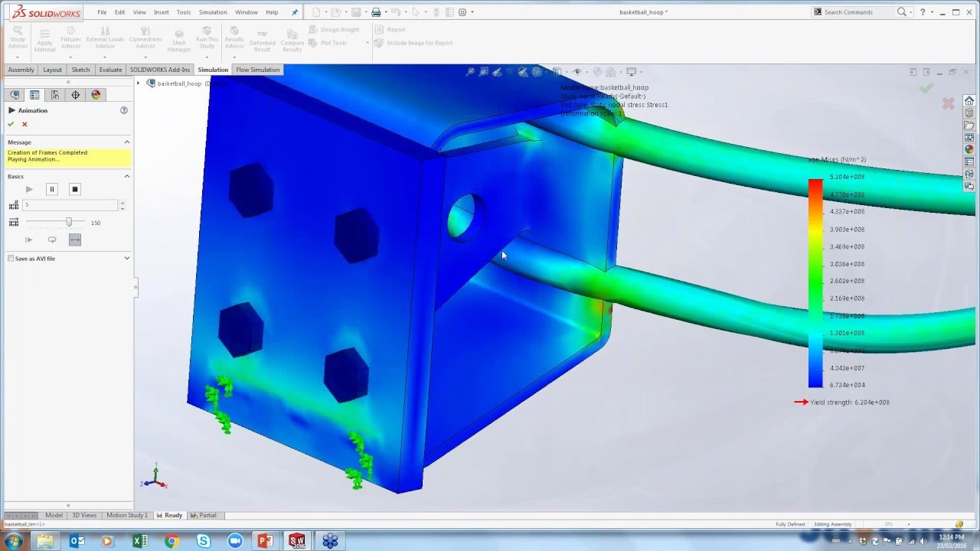Accept animation with green checkmark in panel
Viewport: 980px width, 551px height.
[11, 124]
